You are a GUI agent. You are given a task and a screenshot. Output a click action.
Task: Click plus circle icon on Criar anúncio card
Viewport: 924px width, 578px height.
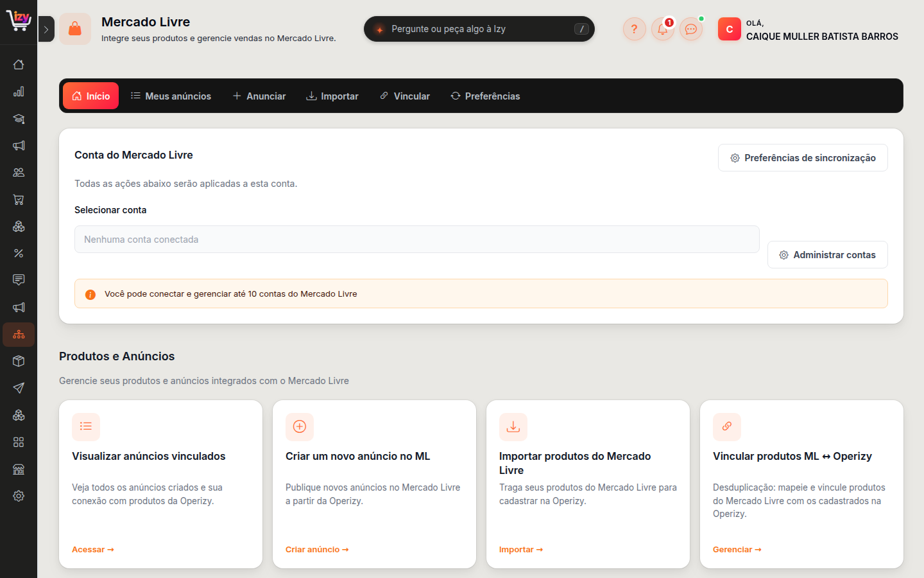point(300,426)
